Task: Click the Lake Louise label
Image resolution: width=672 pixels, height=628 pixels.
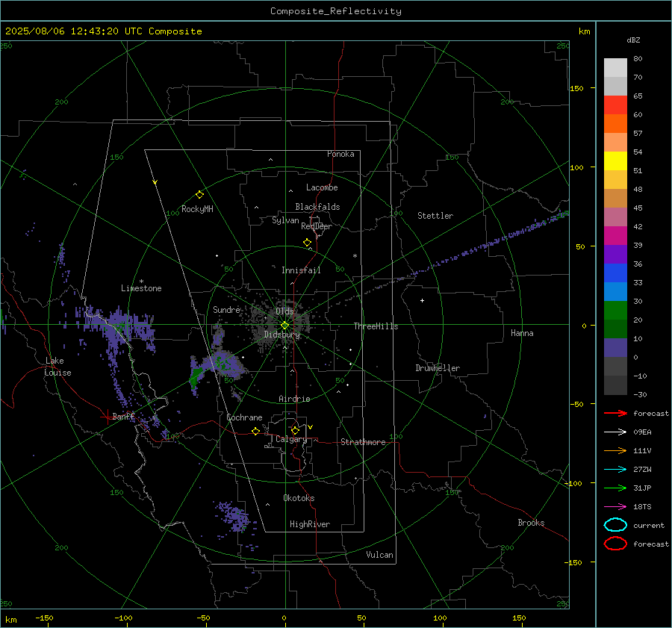Action: 57,367
